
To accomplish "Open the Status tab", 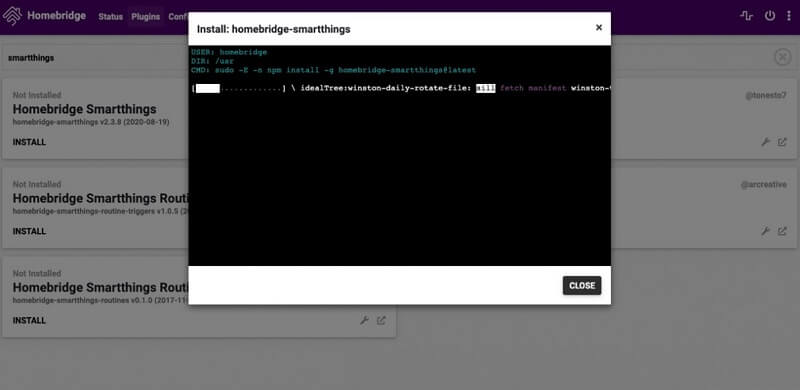I will coord(111,16).
